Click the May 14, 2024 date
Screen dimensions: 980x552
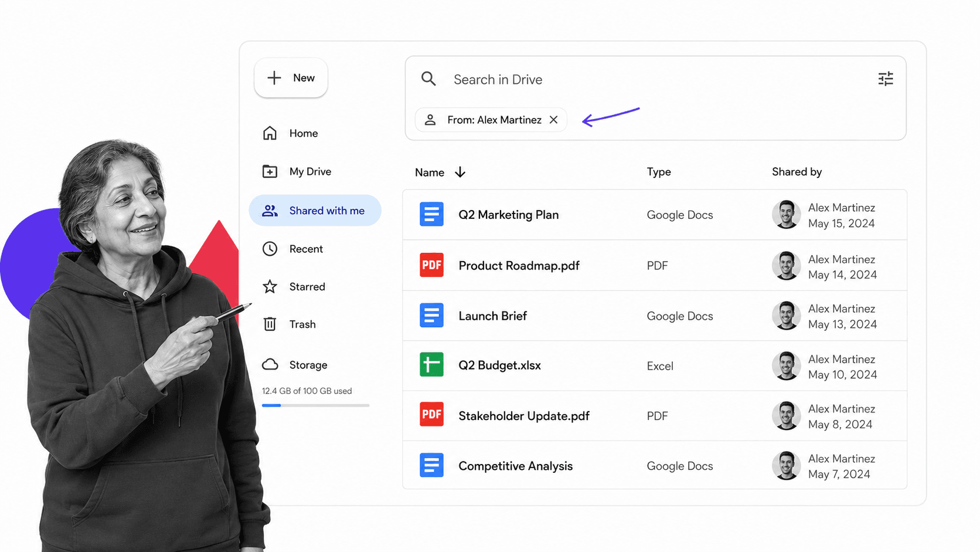coord(842,275)
